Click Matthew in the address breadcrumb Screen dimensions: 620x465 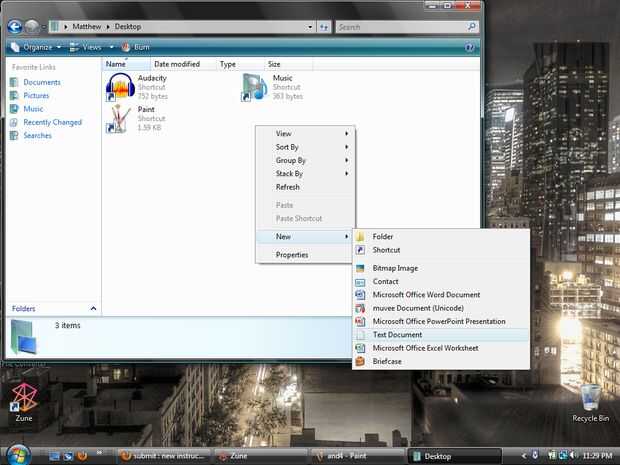(x=87, y=27)
